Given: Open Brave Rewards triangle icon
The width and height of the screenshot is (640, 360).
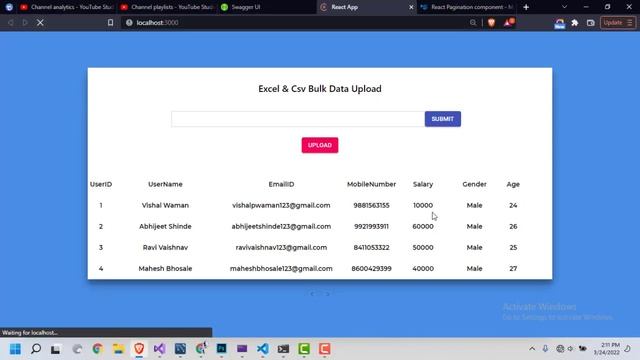Looking at the screenshot, I should [x=508, y=22].
